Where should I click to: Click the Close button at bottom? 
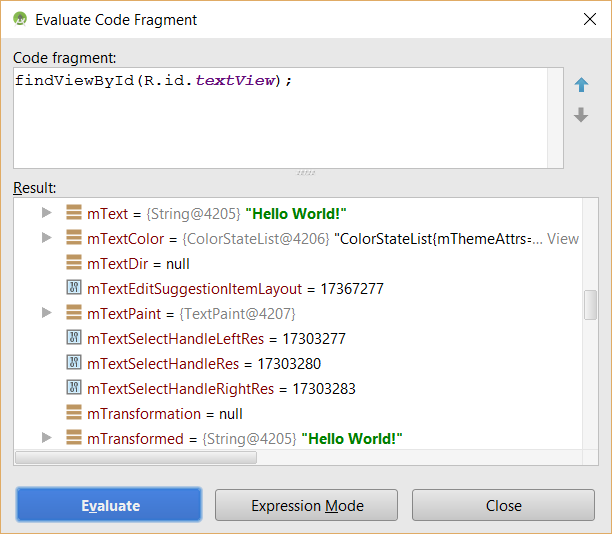503,505
